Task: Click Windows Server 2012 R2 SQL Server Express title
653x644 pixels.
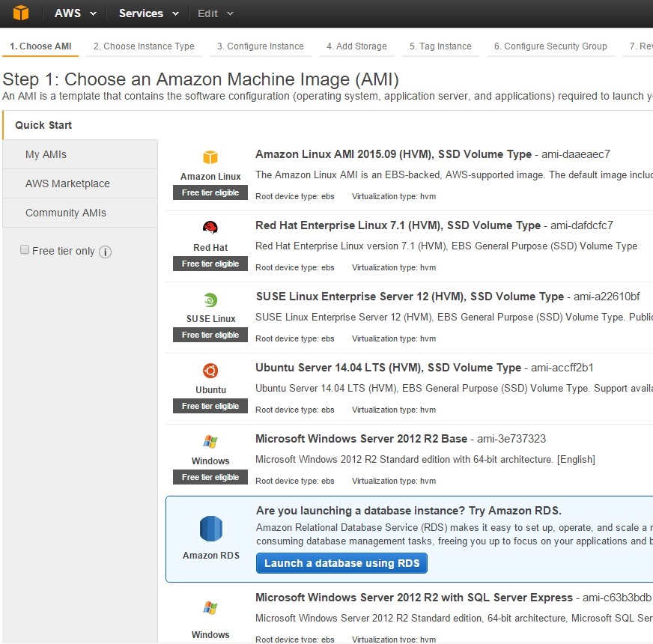Action: (414, 598)
